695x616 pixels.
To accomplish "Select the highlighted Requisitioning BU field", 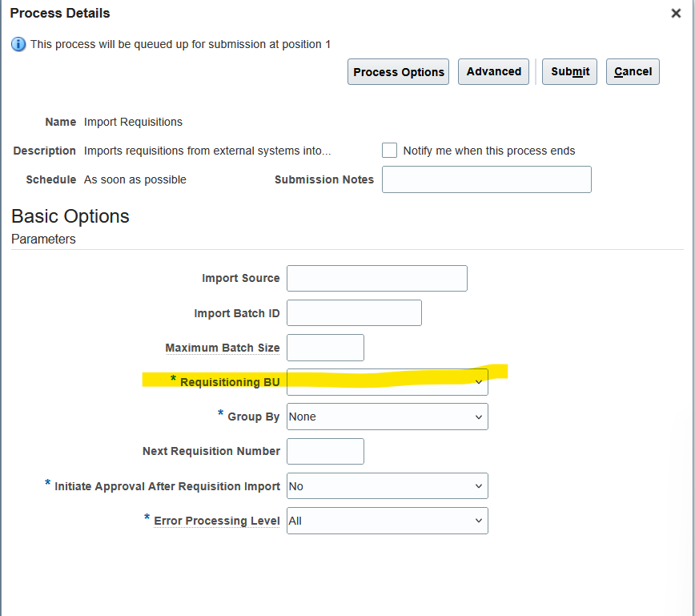I will pyautogui.click(x=387, y=381).
